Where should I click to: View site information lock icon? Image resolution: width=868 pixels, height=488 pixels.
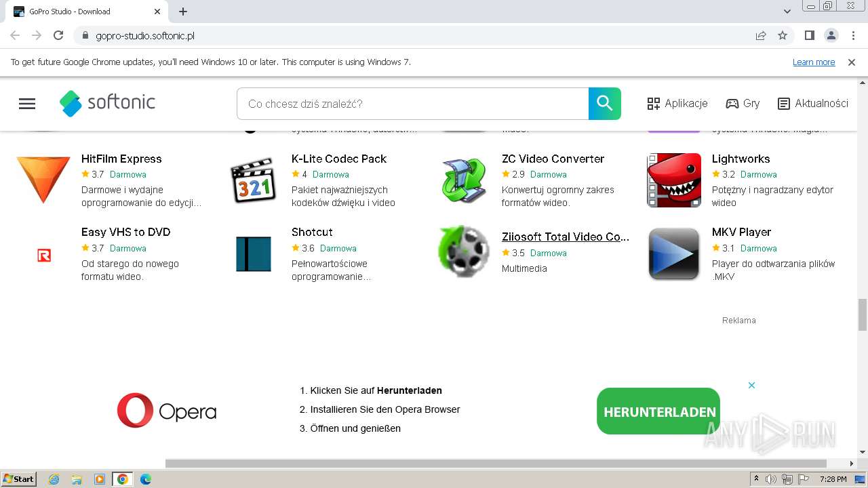(85, 35)
